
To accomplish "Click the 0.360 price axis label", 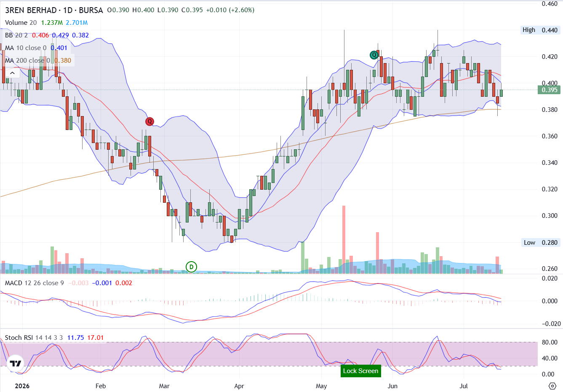I will [x=550, y=136].
